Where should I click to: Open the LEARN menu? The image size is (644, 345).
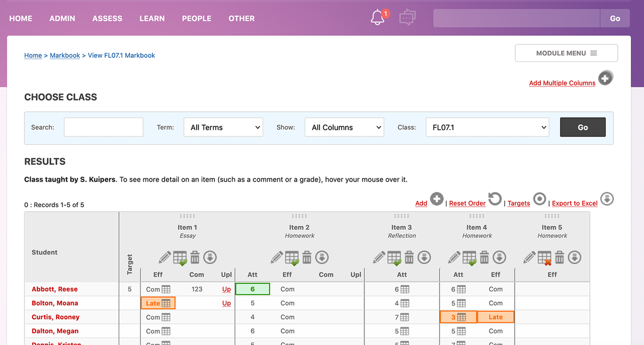tap(152, 18)
